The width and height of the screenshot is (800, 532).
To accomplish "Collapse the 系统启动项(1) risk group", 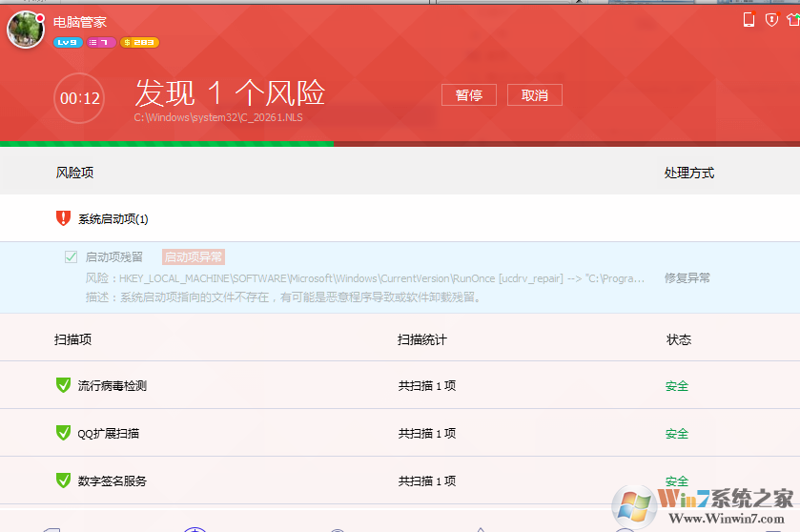I will [x=113, y=219].
